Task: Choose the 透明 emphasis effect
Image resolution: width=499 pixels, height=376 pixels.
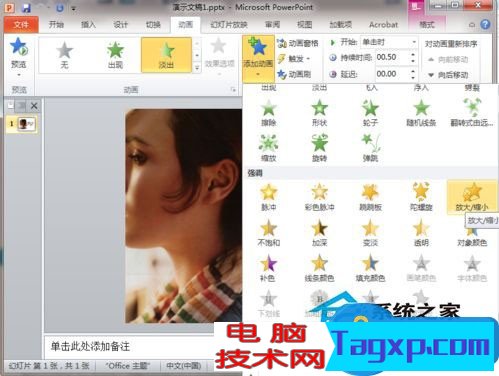Action: 421,233
